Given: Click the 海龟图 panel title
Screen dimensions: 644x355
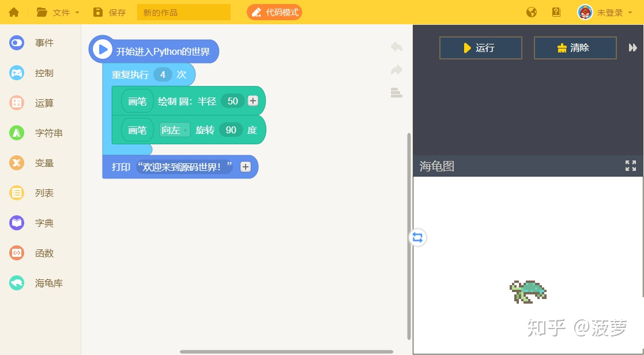Looking at the screenshot, I should pyautogui.click(x=436, y=166).
